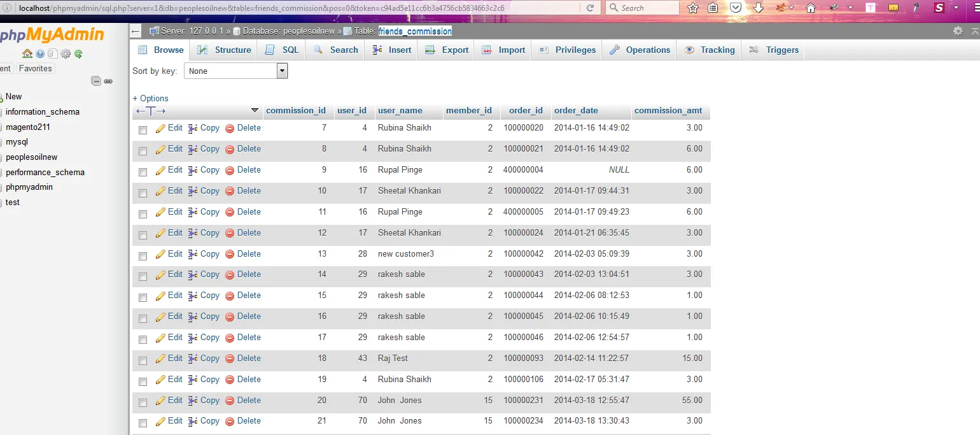Image resolution: width=980 pixels, height=435 pixels.
Task: Click the link-with-main-panel chain icon
Action: coord(108,81)
